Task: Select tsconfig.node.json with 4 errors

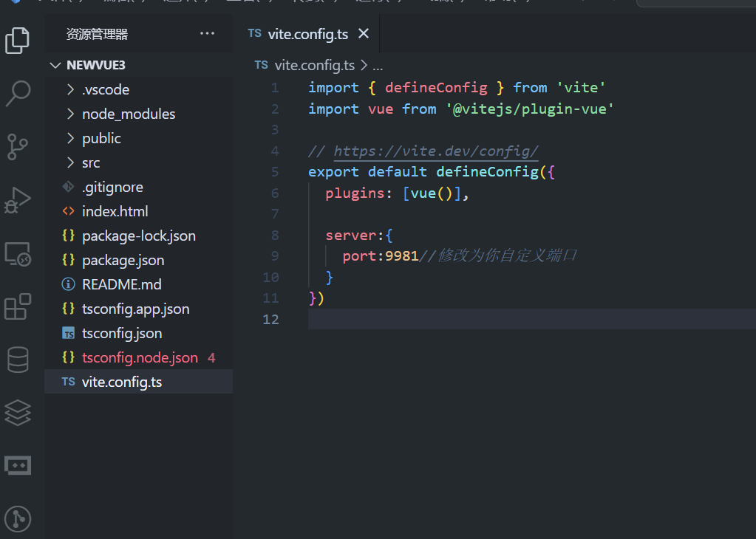Action: click(x=140, y=357)
